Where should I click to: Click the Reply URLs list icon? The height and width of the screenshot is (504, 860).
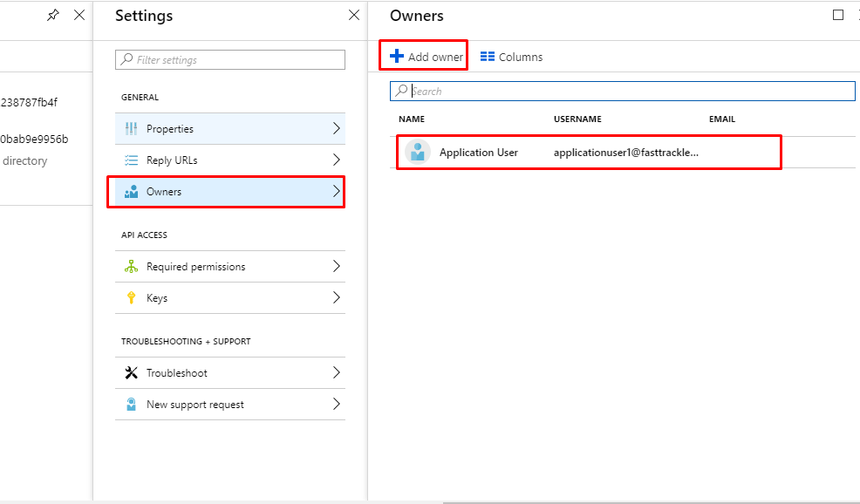point(131,160)
